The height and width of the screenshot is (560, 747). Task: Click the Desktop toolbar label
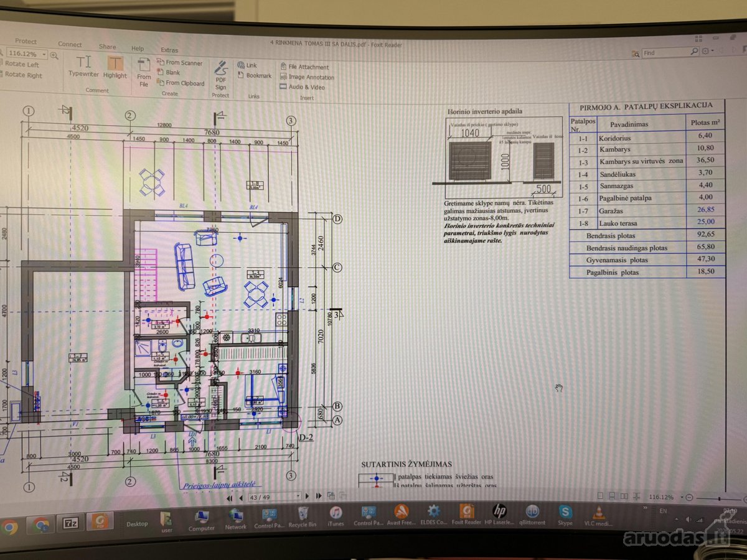(x=137, y=524)
